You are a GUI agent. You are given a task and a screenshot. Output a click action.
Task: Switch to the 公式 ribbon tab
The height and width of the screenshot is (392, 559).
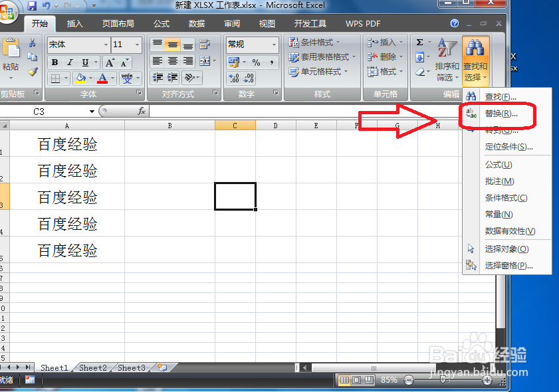click(x=162, y=23)
